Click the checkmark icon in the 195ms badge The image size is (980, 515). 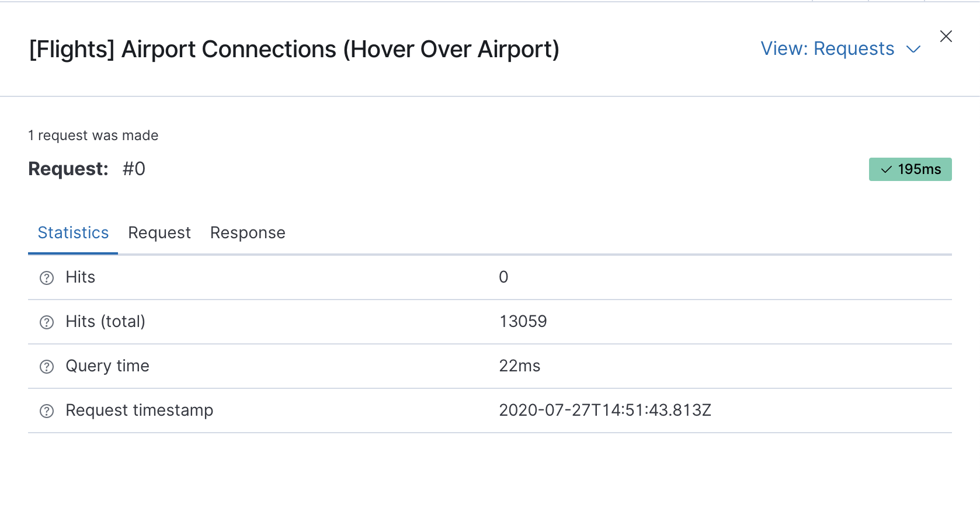point(887,169)
